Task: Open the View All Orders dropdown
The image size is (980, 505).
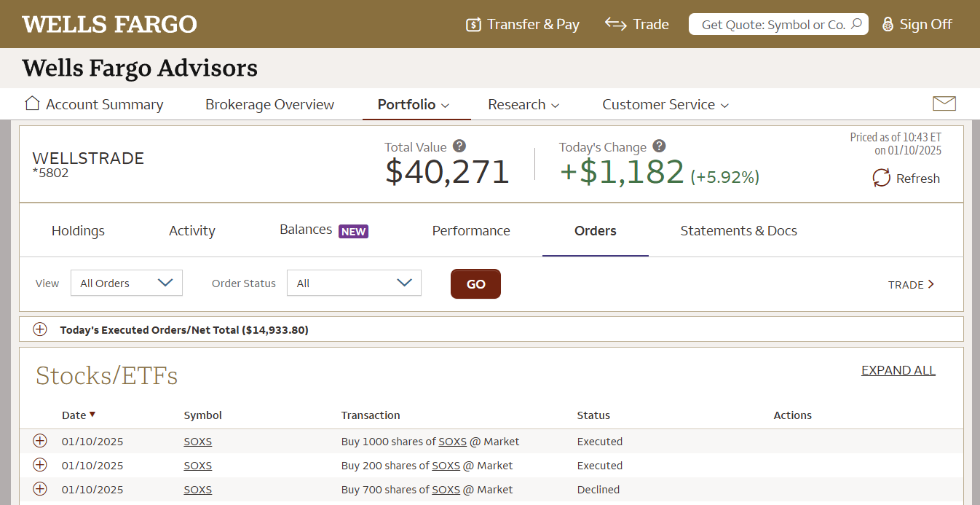Action: [127, 283]
